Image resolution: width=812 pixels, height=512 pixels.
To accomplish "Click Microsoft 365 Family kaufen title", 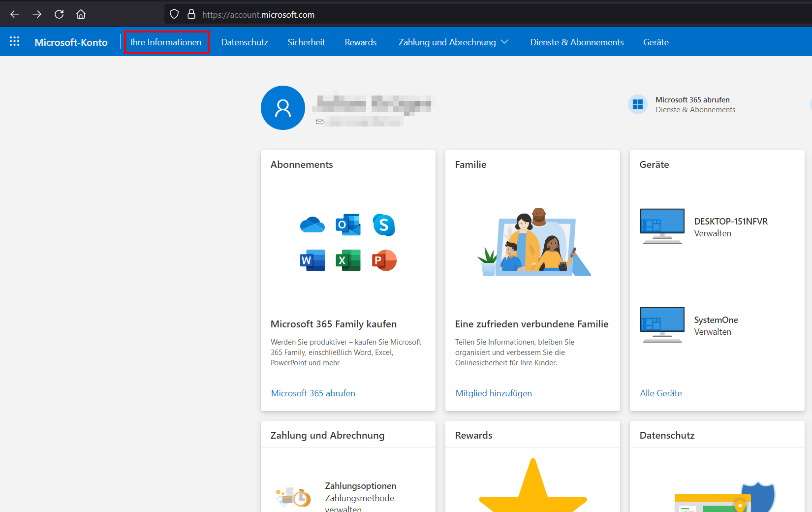I will tap(334, 324).
